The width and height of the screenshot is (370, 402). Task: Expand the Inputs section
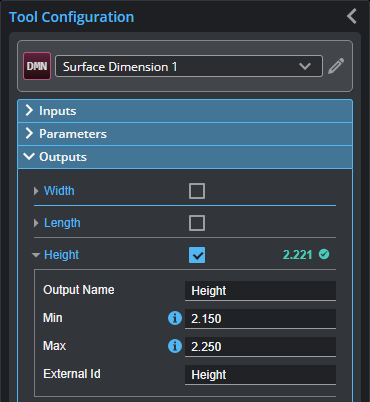pos(185,111)
